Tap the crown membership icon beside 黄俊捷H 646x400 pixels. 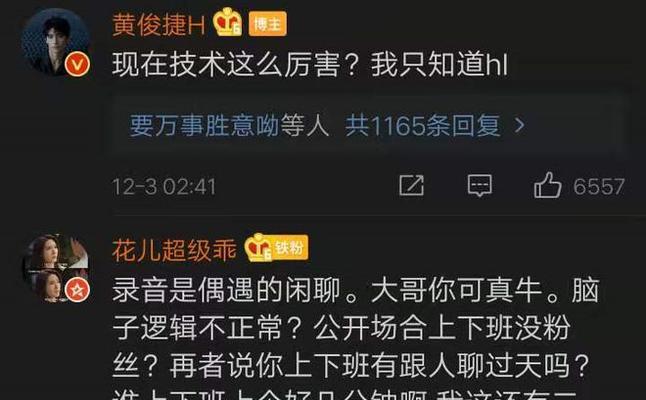[227, 22]
